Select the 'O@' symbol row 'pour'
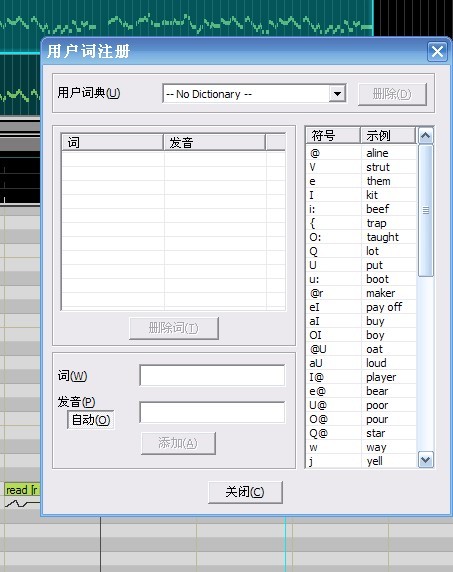The width and height of the screenshot is (453, 572). 361,419
